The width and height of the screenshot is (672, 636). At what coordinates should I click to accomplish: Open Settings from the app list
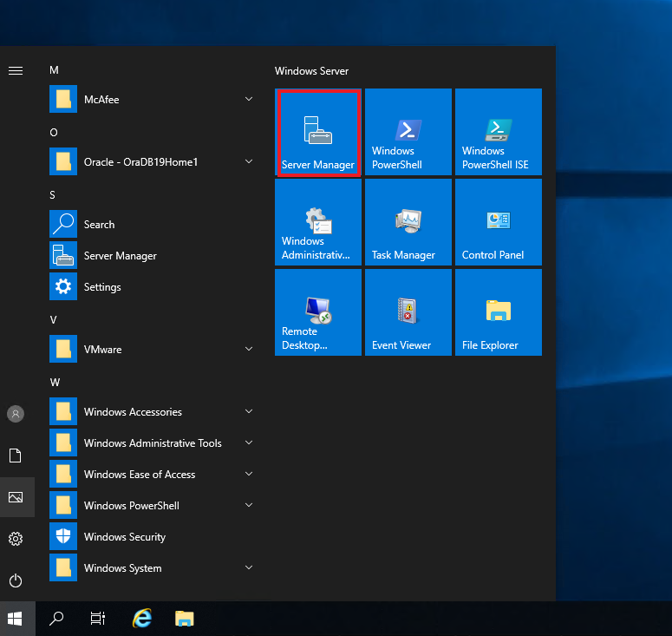152,286
